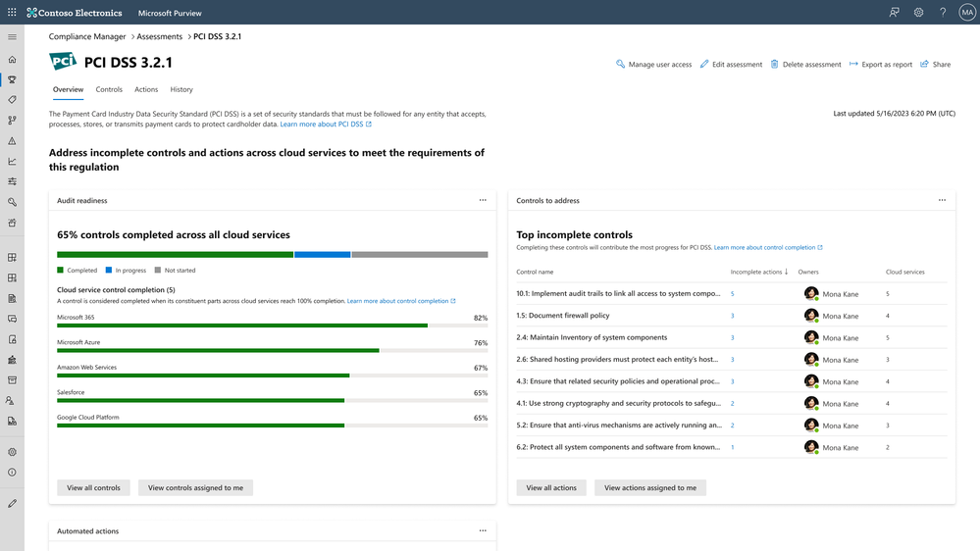Click the Share button
Screen dimensions: 980x551
(936, 64)
